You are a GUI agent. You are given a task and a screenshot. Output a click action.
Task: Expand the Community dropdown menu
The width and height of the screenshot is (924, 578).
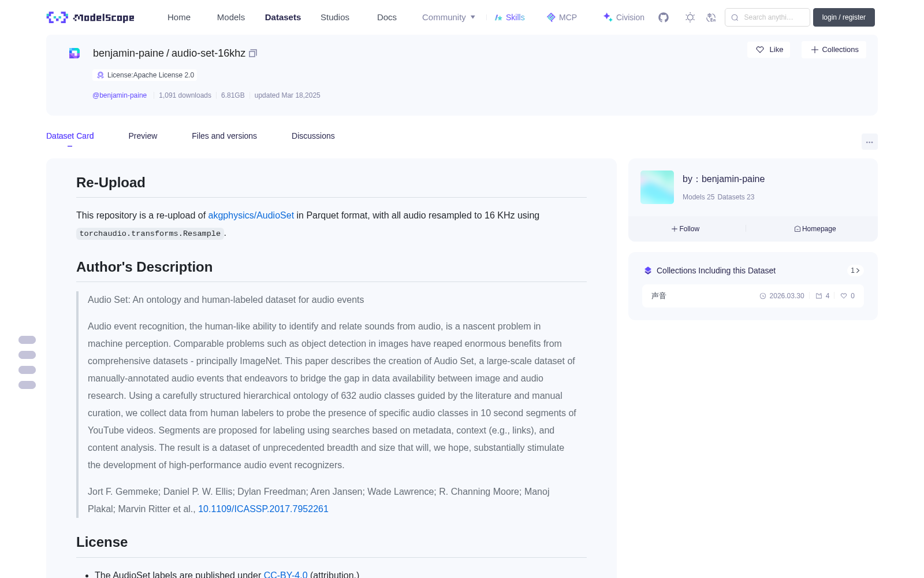[449, 17]
